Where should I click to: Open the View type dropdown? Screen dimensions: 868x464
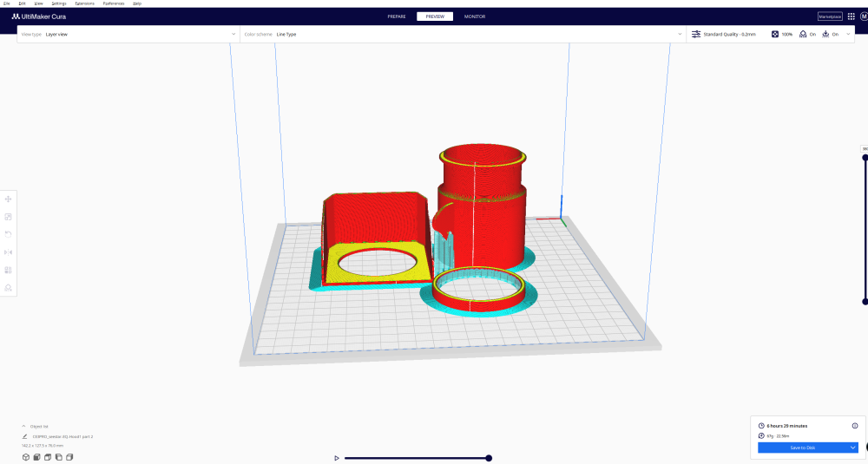click(x=128, y=34)
